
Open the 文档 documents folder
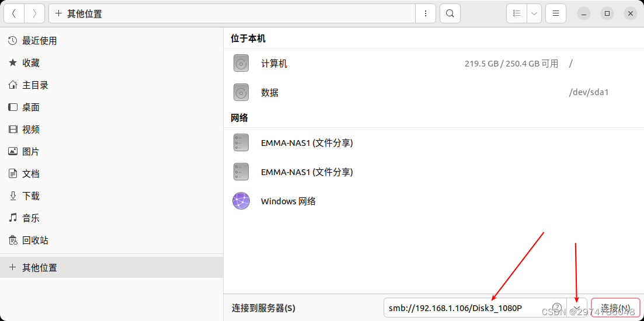(112, 174)
